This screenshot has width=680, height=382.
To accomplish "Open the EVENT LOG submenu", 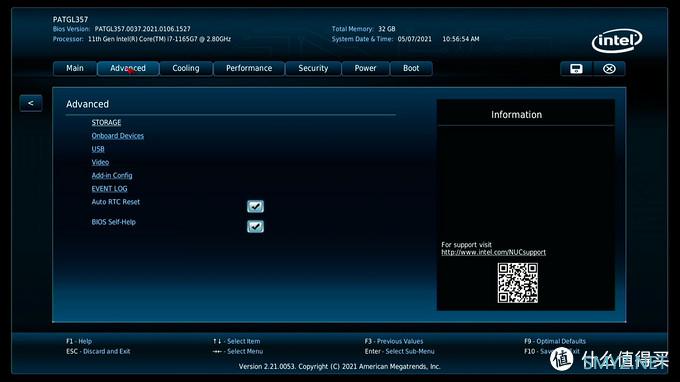I will (109, 189).
